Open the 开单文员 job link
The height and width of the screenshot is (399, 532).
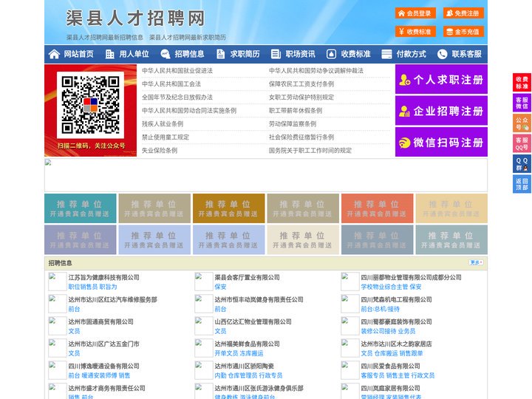pyautogui.click(x=226, y=353)
